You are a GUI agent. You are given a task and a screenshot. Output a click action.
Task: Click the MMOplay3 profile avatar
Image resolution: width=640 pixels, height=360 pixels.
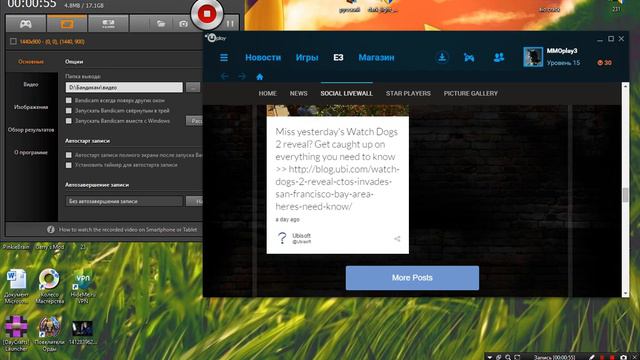(x=533, y=57)
